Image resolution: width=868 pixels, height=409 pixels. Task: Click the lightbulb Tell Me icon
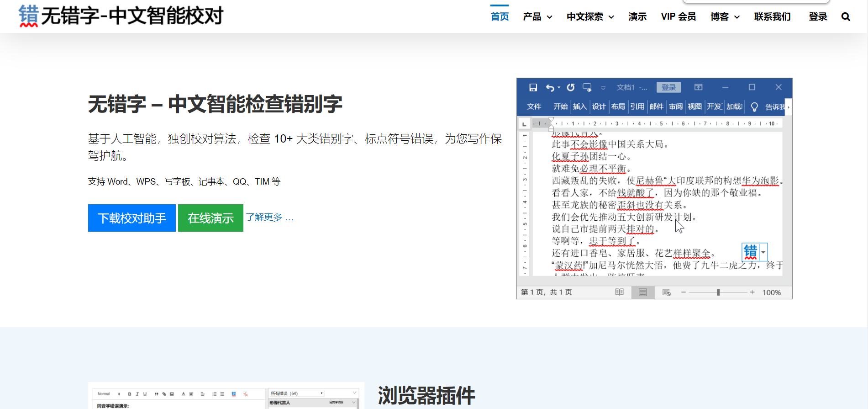(754, 107)
